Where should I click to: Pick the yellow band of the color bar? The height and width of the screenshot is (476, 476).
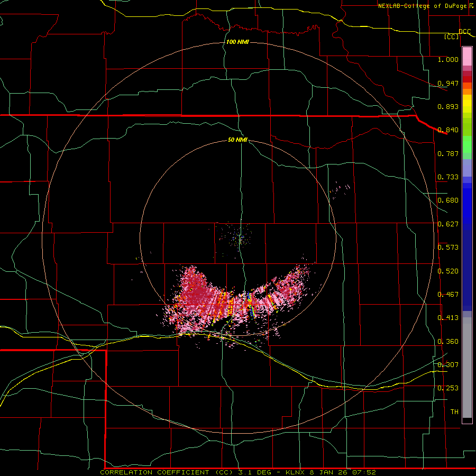click(467, 106)
